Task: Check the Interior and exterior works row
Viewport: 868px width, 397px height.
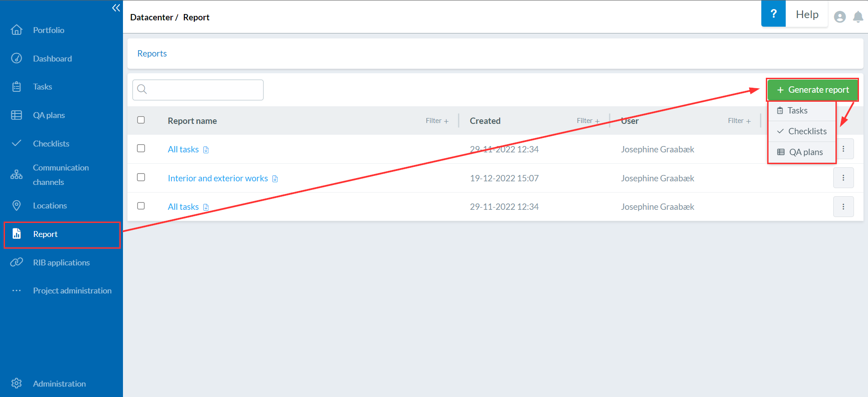Action: click(141, 177)
